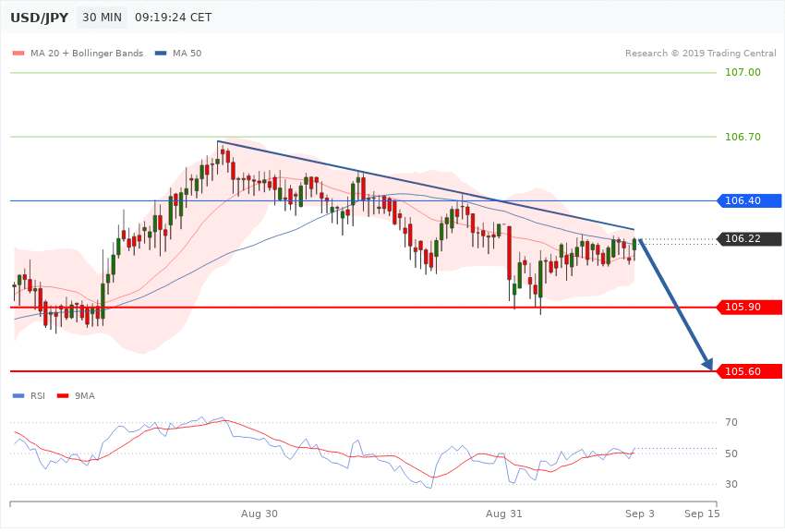
Task: Click the 106.70 resistance level label
Action: [743, 137]
